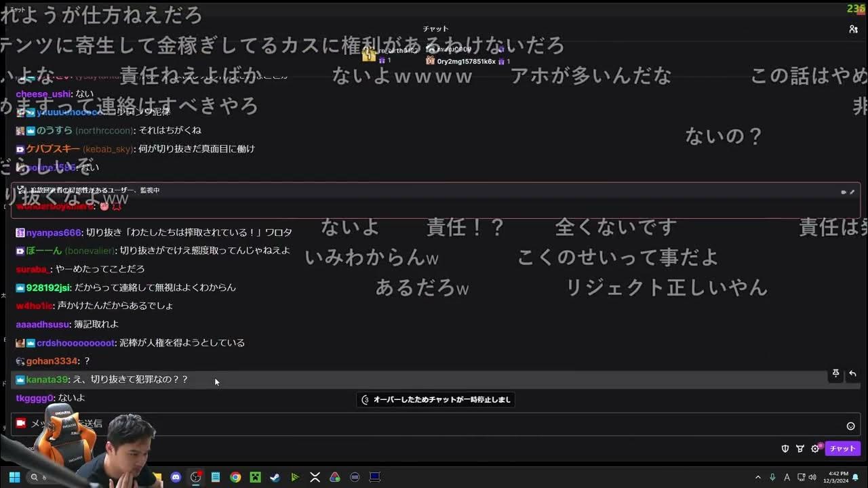Switch IME input mode indicator A
868x488 pixels.
click(x=787, y=477)
